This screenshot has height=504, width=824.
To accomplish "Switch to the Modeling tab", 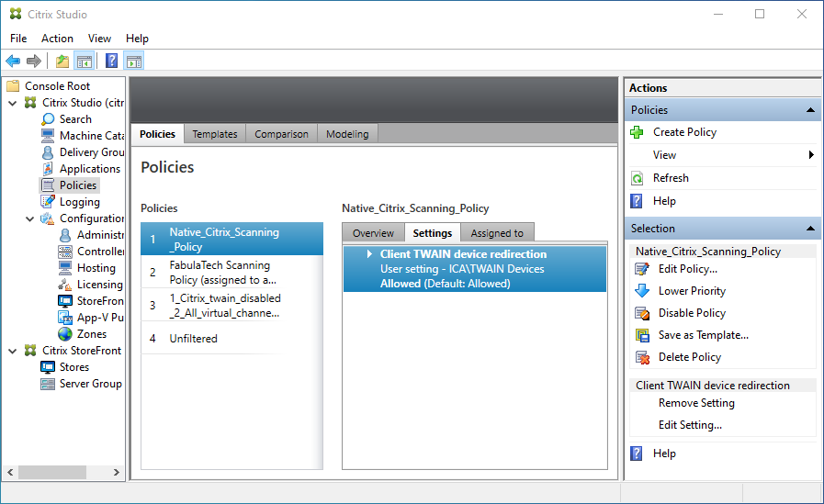I will click(347, 134).
